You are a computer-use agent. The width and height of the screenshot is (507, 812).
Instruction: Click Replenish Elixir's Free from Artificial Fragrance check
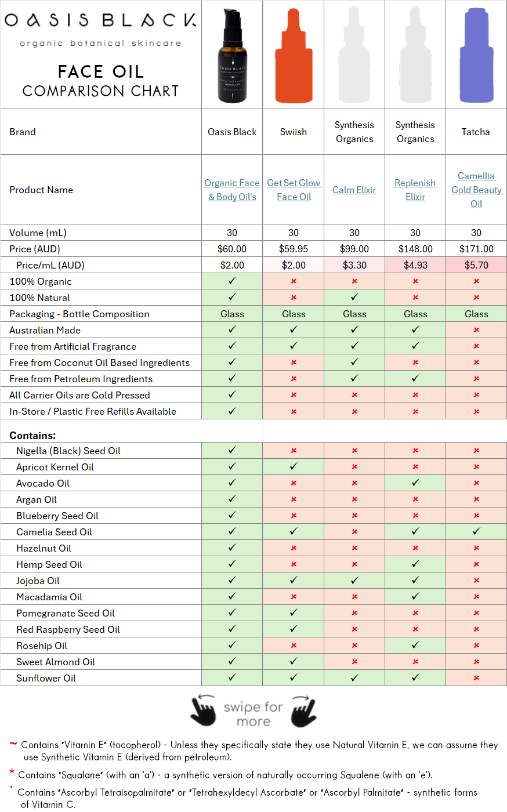tap(415, 346)
